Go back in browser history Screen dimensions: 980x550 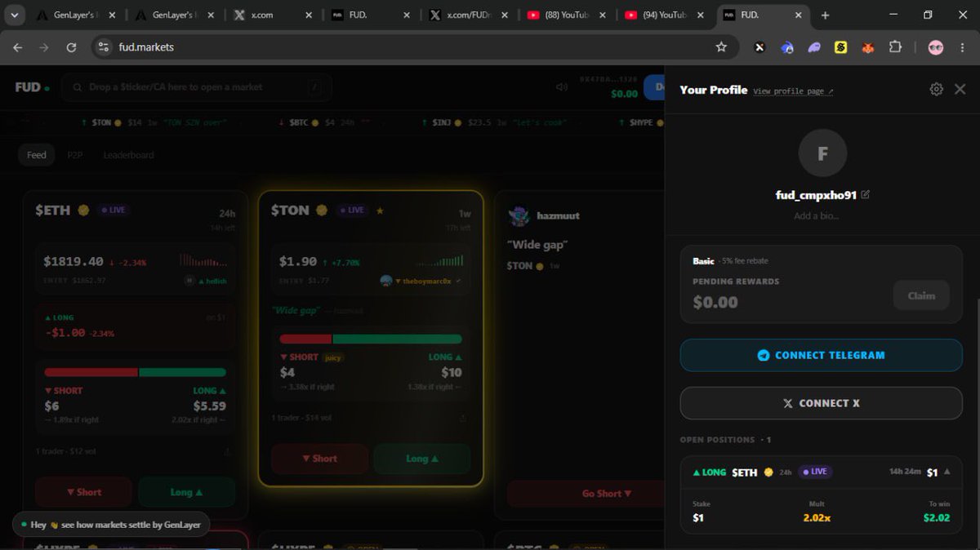(x=18, y=47)
